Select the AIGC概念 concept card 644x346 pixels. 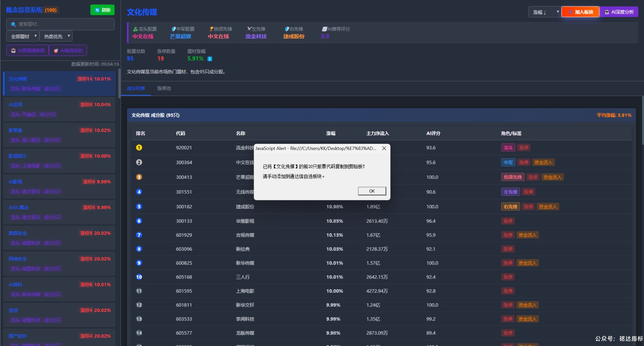point(59,212)
